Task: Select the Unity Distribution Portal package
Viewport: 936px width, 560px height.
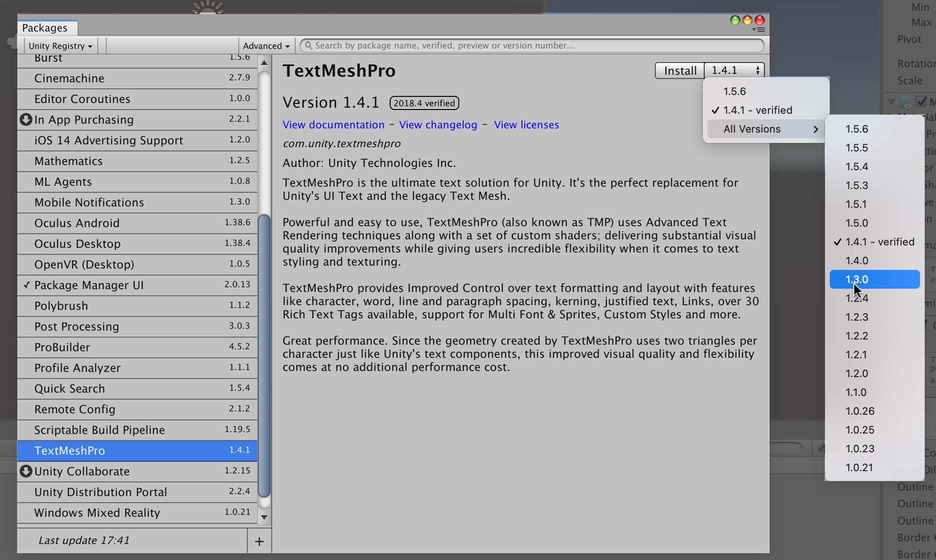Action: 137,492
